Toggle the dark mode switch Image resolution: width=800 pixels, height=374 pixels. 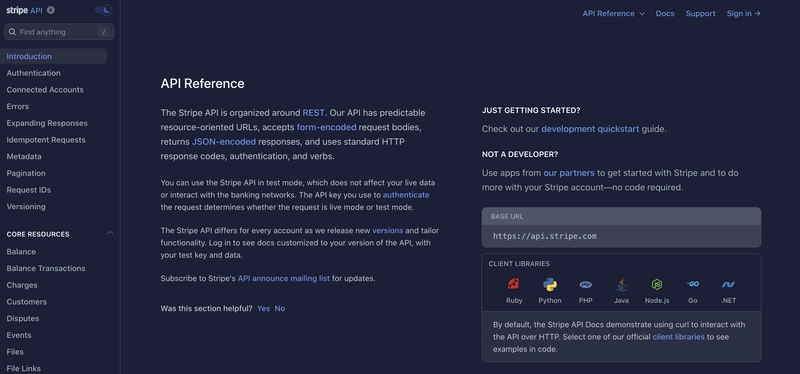[x=103, y=10]
